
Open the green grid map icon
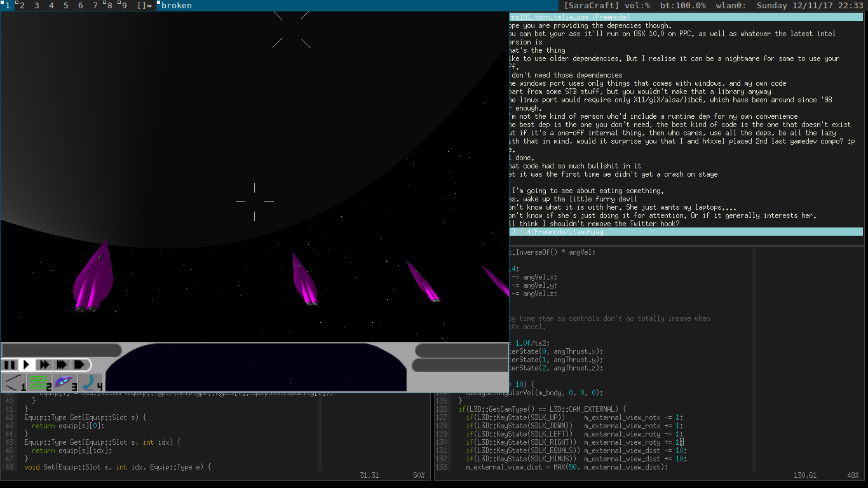pos(39,383)
